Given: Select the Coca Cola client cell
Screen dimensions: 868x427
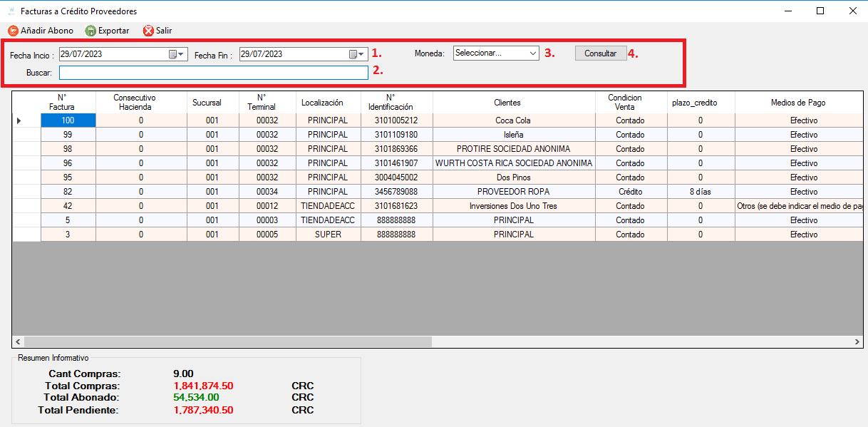Looking at the screenshot, I should pyautogui.click(x=514, y=120).
